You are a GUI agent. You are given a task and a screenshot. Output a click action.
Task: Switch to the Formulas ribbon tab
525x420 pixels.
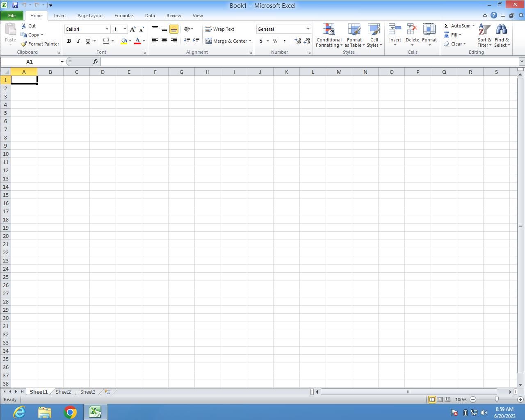pos(123,16)
